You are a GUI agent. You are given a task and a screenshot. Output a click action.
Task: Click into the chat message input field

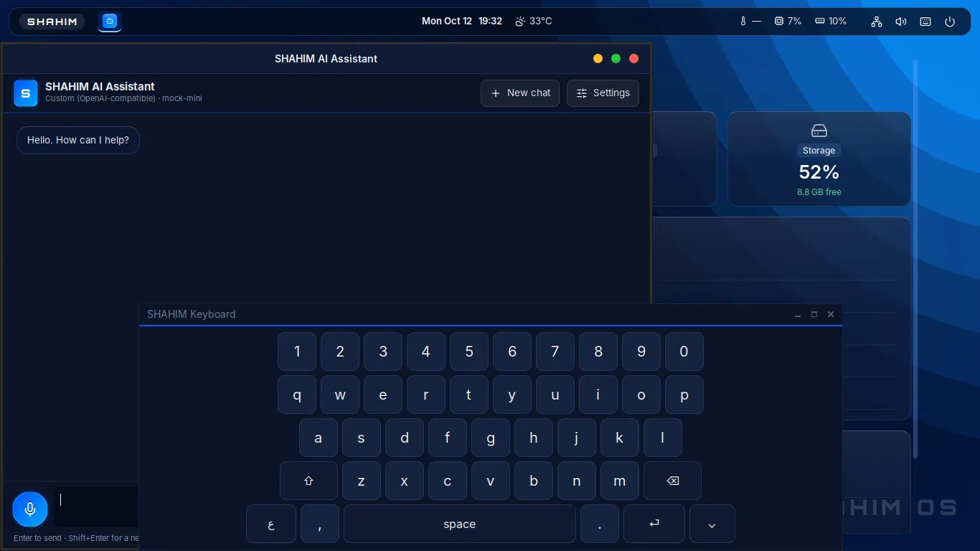pos(97,508)
